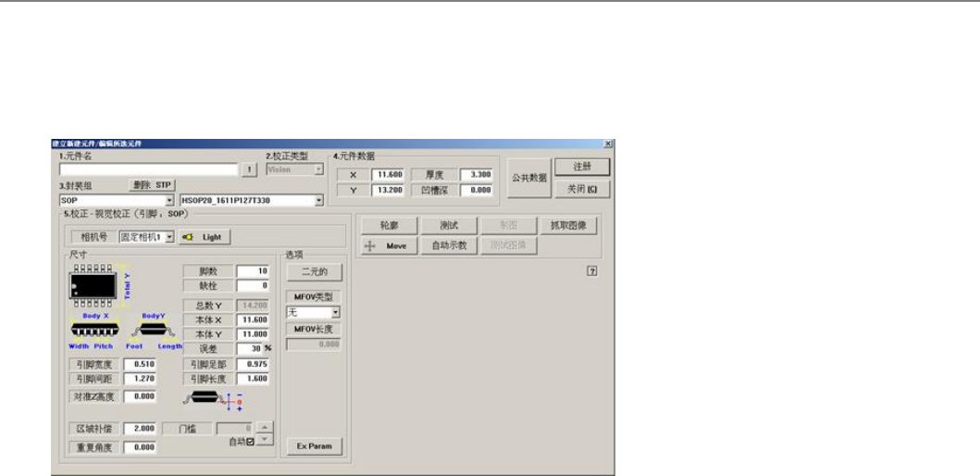Image resolution: width=980 pixels, height=476 pixels.
Task: Click the 重复角度 field showing 0.000
Action: coord(140,448)
